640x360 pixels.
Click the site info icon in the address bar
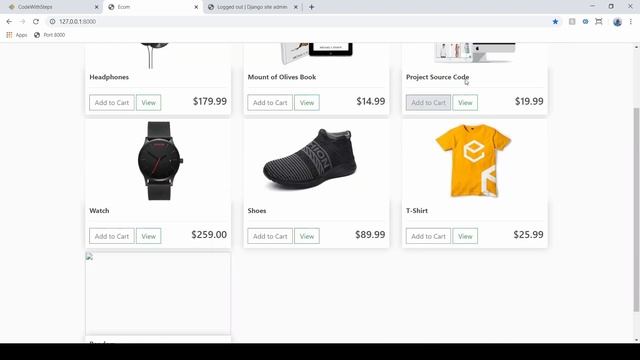52,22
